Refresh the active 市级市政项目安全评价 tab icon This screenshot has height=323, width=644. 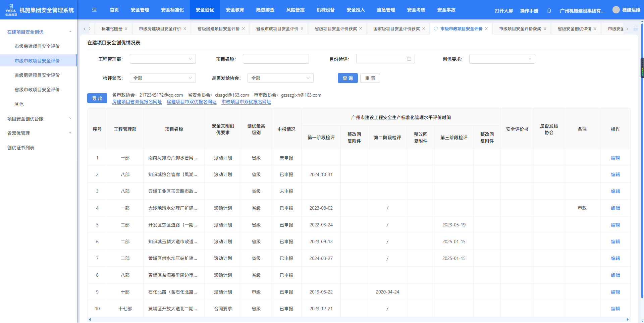pos(436,29)
